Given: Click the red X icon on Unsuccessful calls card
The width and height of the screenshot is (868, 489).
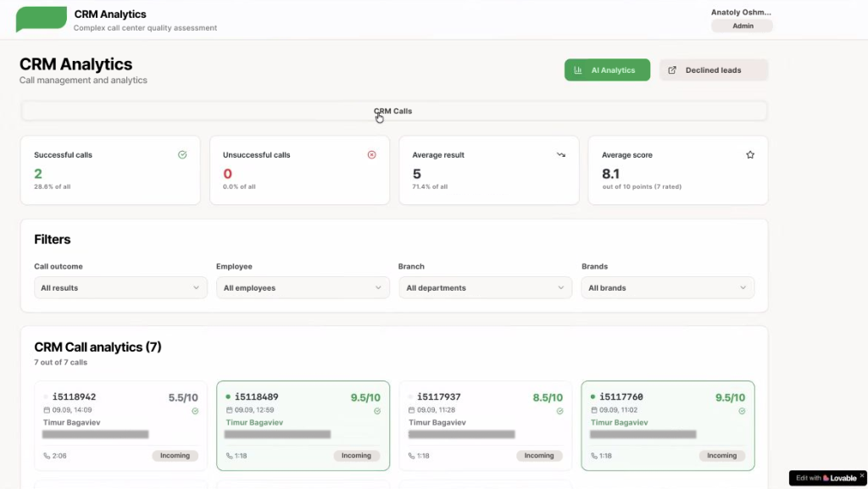Looking at the screenshot, I should (x=371, y=155).
